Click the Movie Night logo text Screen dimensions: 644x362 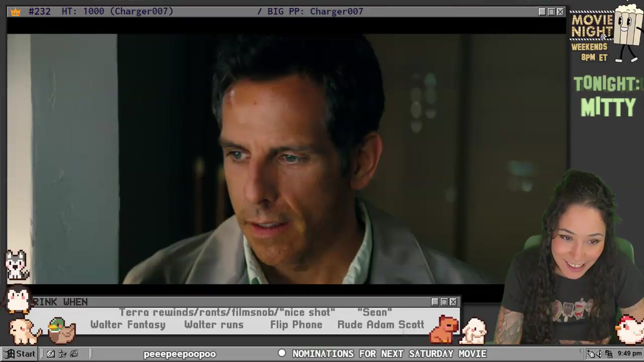click(592, 26)
